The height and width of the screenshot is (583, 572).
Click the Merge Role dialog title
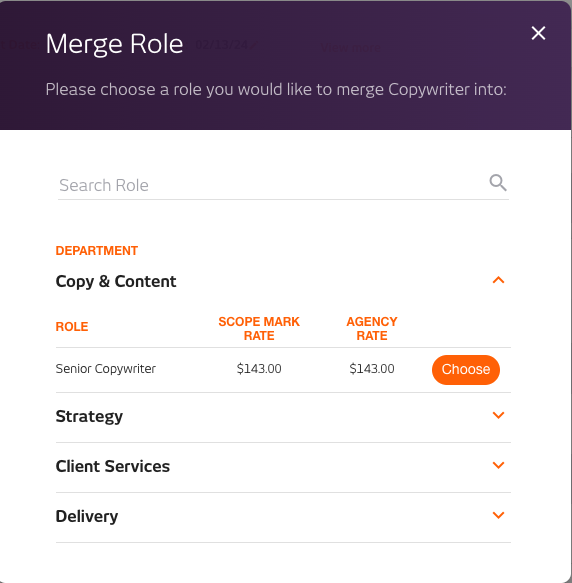click(x=115, y=44)
